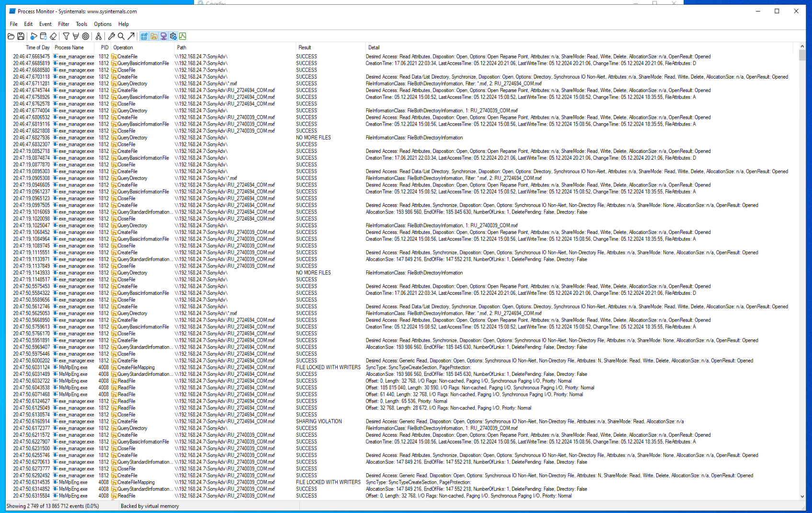Image resolution: width=812 pixels, height=513 pixels.
Task: Open the Help menu
Action: click(x=124, y=24)
